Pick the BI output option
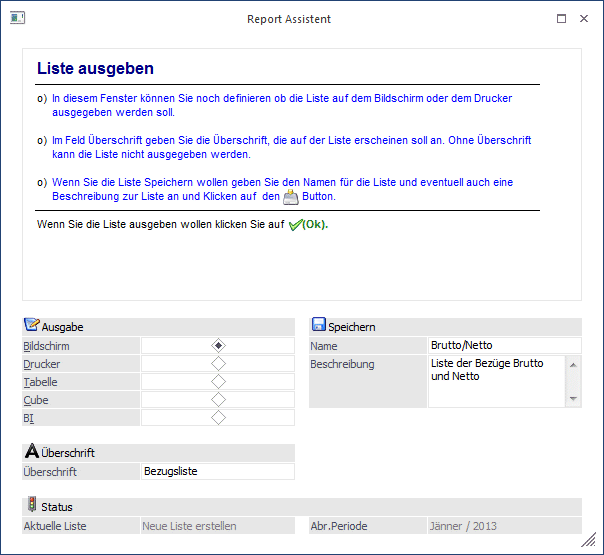604x555 pixels. point(218,418)
